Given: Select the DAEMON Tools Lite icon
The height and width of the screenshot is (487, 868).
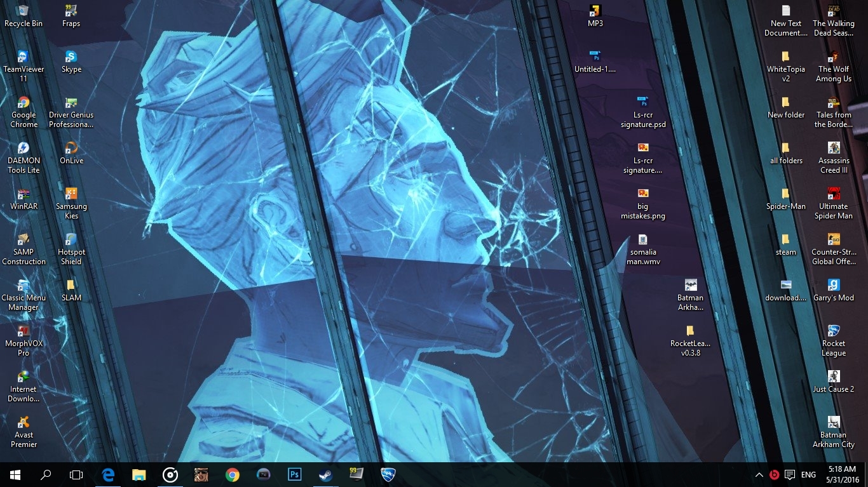Looking at the screenshot, I should (x=24, y=158).
